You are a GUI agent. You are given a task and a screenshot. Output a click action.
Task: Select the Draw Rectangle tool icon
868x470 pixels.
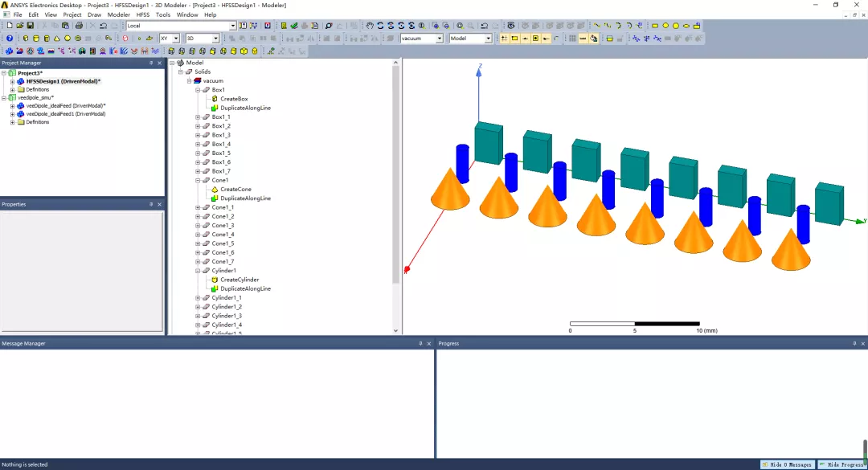pyautogui.click(x=655, y=26)
